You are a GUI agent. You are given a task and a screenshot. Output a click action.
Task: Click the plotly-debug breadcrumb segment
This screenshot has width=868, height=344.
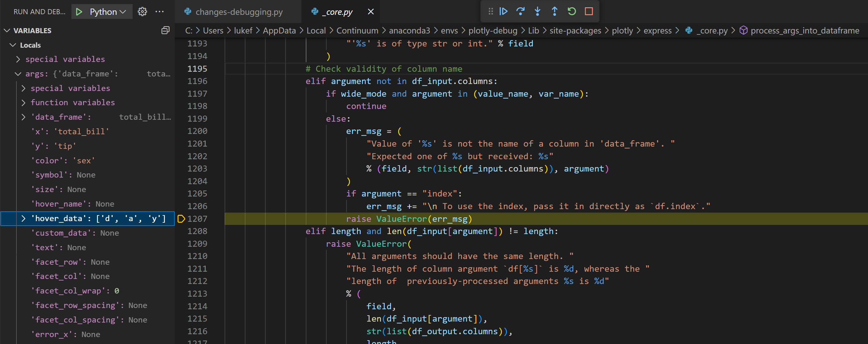493,31
